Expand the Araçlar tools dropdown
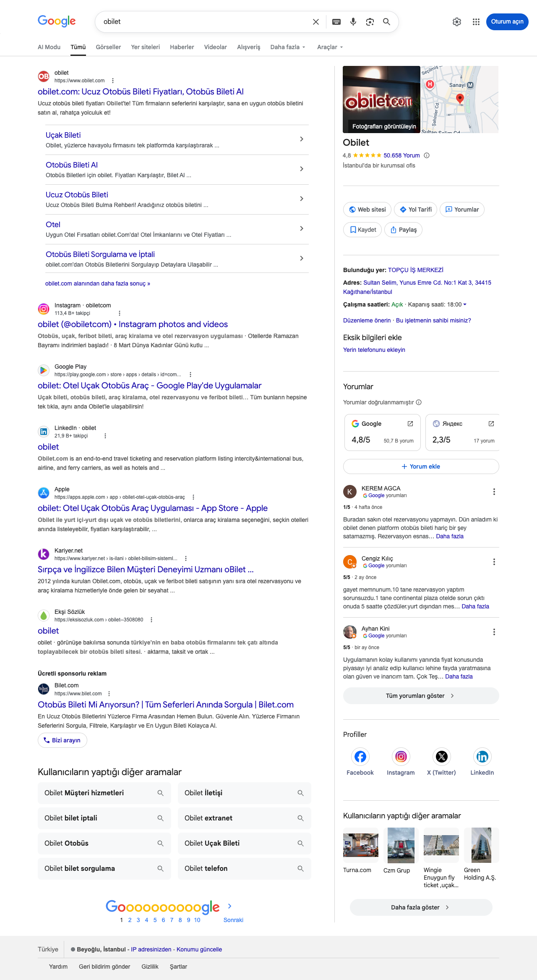The width and height of the screenshot is (537, 980). pos(330,47)
